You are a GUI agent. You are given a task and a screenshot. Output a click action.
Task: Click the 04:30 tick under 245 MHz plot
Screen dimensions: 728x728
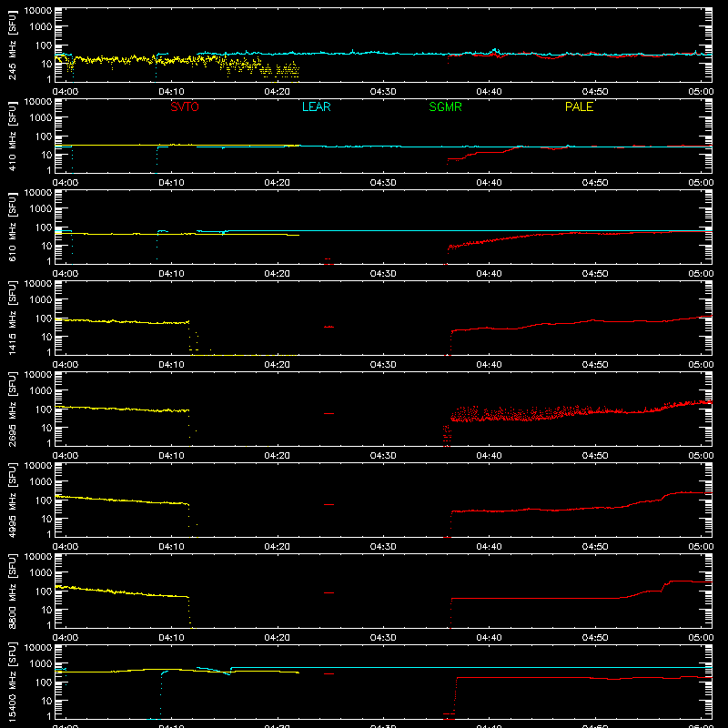tap(383, 92)
